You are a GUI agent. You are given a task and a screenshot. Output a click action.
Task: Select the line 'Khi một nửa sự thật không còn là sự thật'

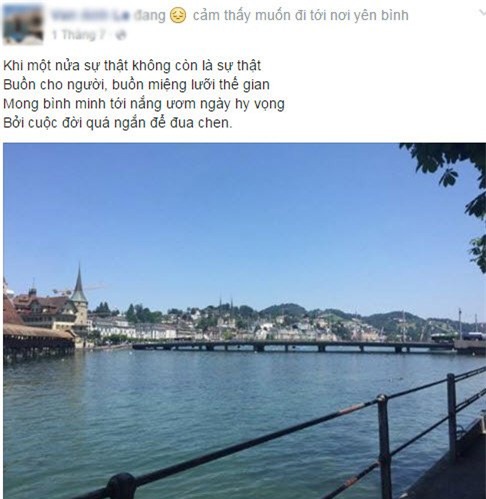[x=132, y=65]
